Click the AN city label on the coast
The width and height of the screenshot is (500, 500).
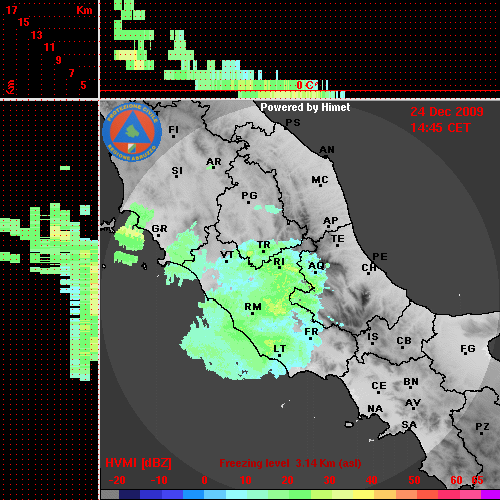tap(327, 150)
